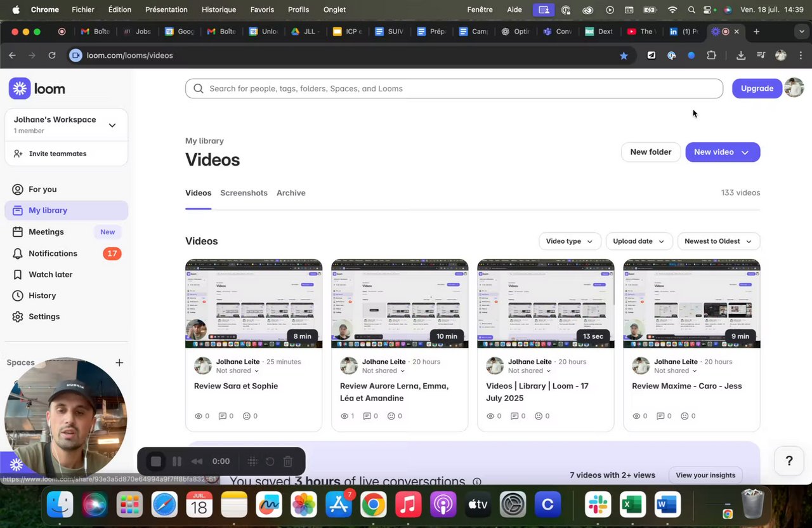Image resolution: width=812 pixels, height=528 pixels.
Task: Reload the Chrome page
Action: [52, 55]
